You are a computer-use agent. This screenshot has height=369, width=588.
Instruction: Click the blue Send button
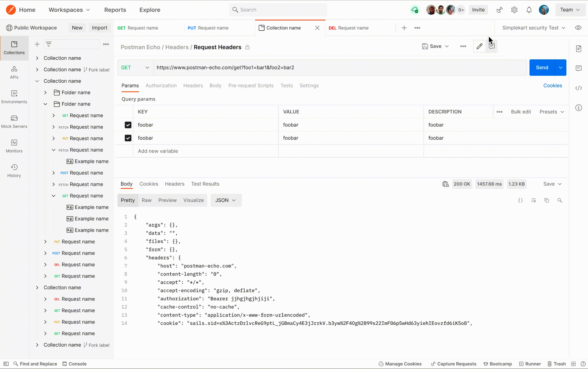(542, 67)
